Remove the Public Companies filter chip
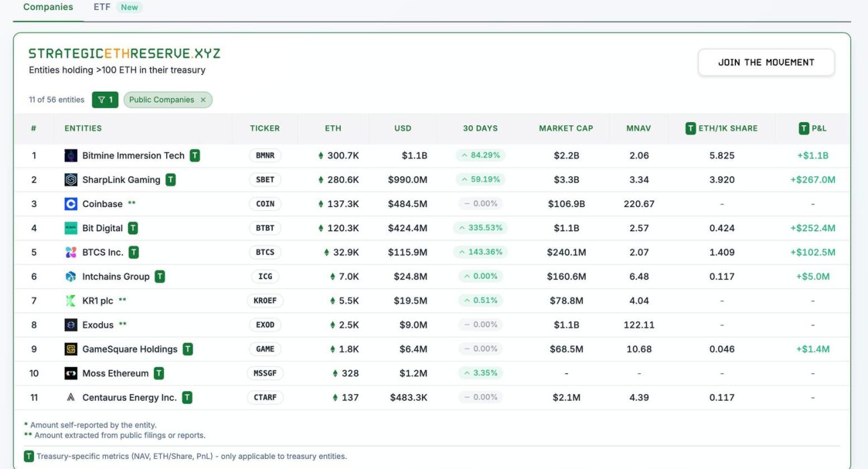 coord(203,100)
